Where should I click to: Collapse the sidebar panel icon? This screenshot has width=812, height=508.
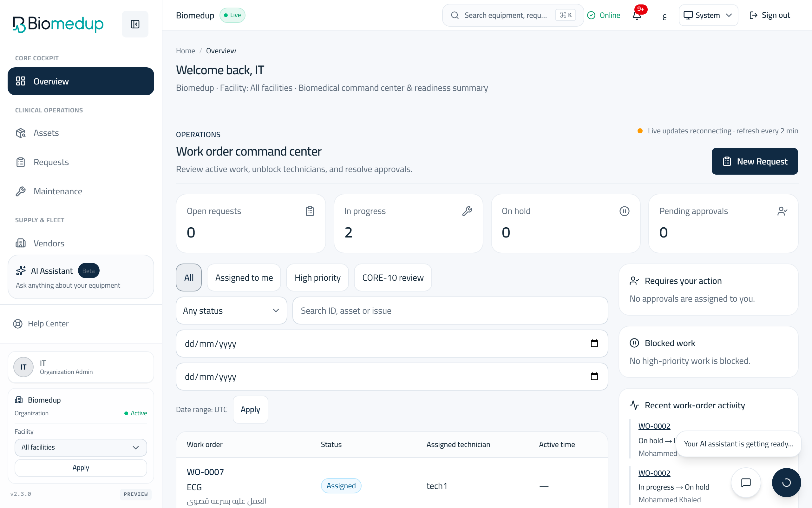[x=135, y=24]
